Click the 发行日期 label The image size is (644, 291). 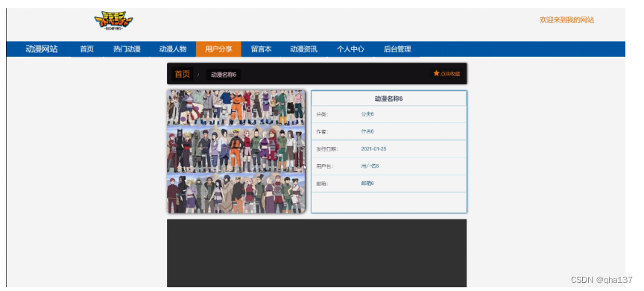[x=326, y=148]
